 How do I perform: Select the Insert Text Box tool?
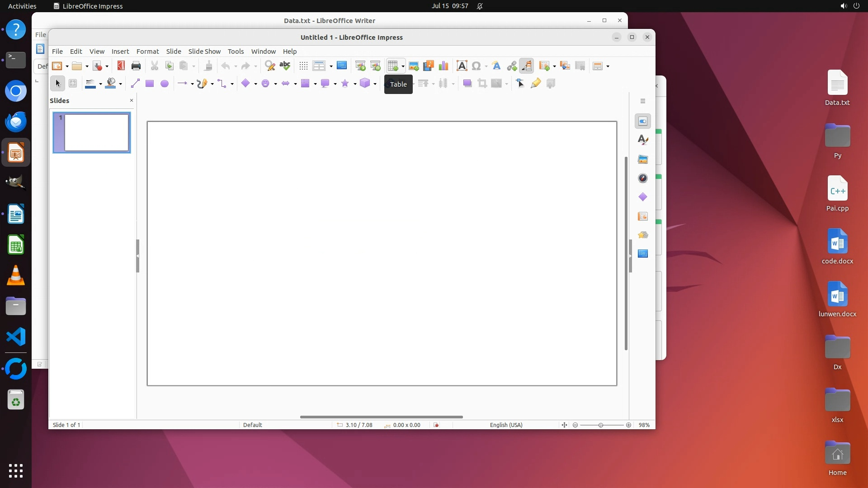pyautogui.click(x=462, y=66)
